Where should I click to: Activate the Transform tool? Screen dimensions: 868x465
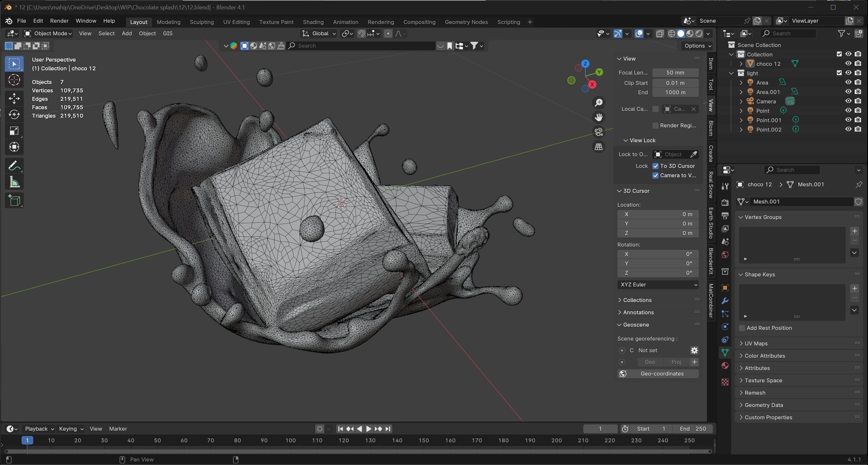click(x=14, y=147)
